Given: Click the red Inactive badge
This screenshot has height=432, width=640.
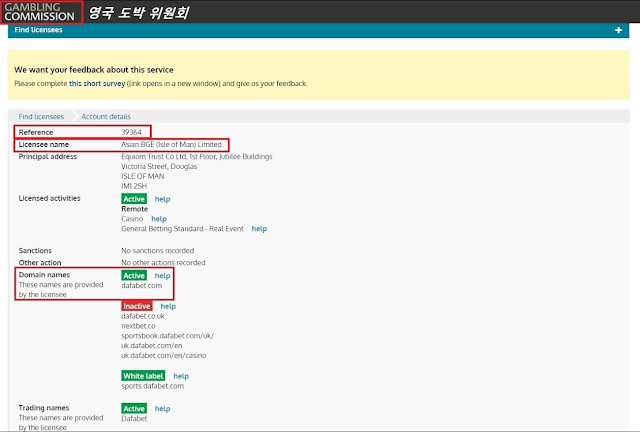Looking at the screenshot, I should [137, 306].
